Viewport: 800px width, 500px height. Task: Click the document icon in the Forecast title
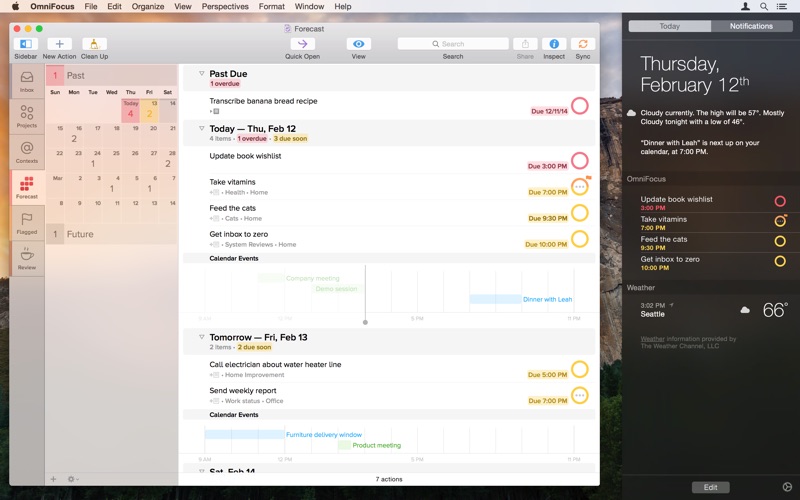288,29
